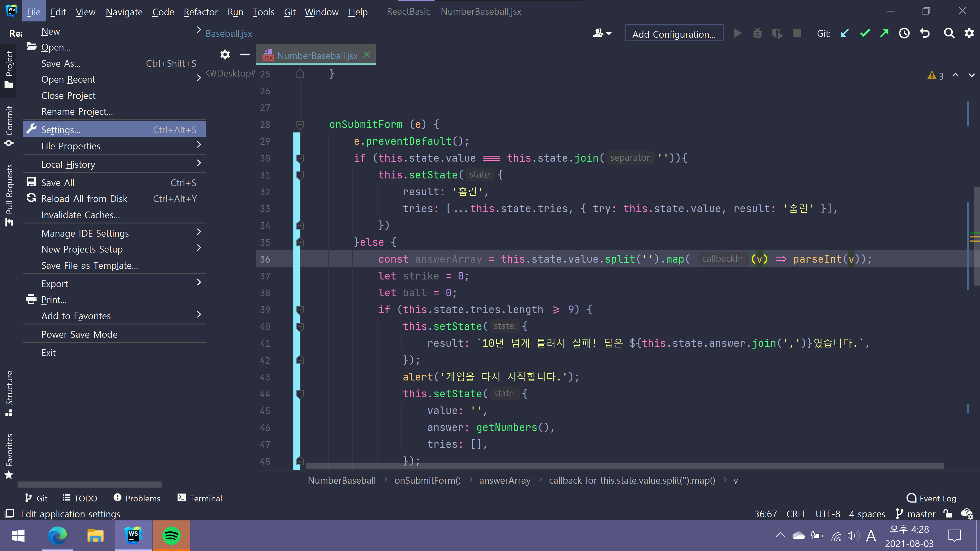Open Search Everywhere magnifier icon

[x=949, y=33]
